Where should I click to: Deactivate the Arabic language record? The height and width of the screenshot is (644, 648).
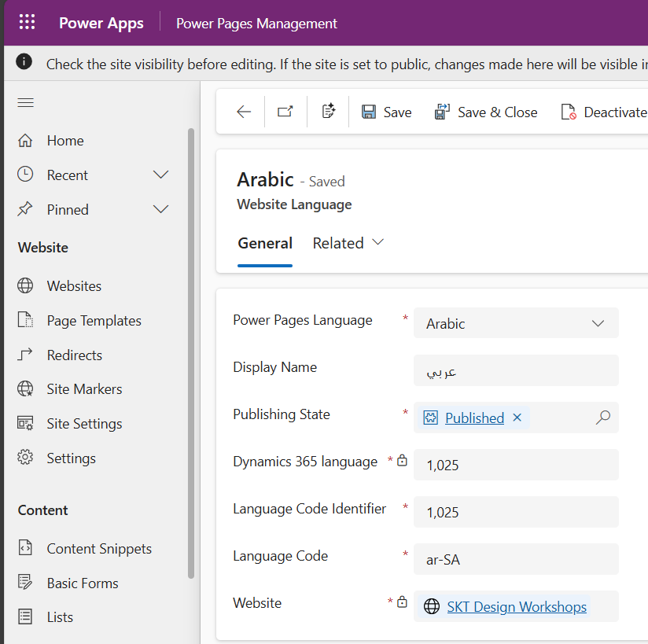point(604,112)
